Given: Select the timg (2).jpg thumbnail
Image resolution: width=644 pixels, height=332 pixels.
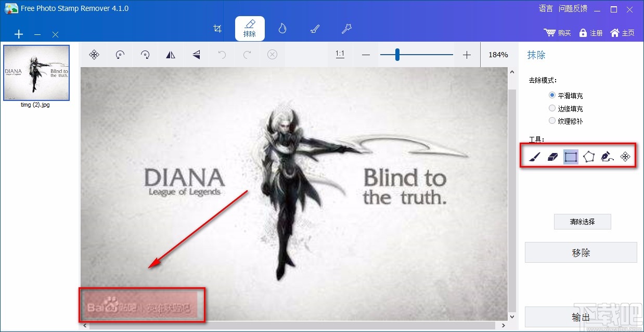Looking at the screenshot, I should pyautogui.click(x=36, y=73).
